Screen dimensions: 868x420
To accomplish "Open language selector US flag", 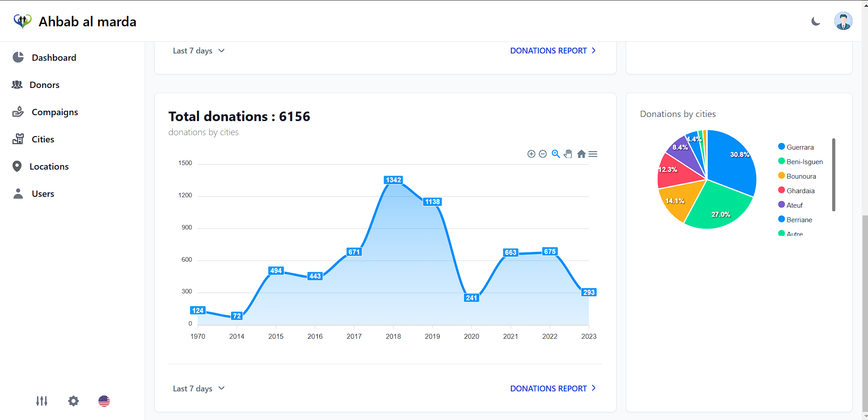I will [104, 401].
